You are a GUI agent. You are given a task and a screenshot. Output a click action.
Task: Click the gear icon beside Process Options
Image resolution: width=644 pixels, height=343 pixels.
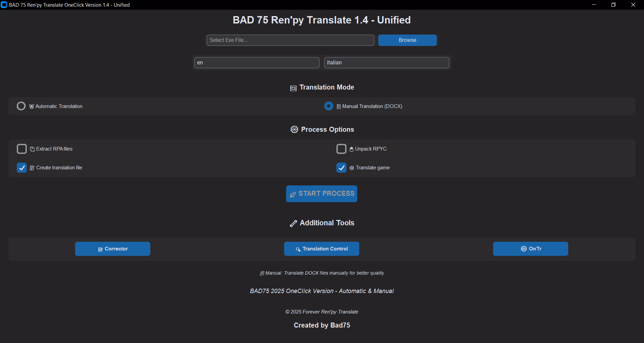[x=294, y=129]
